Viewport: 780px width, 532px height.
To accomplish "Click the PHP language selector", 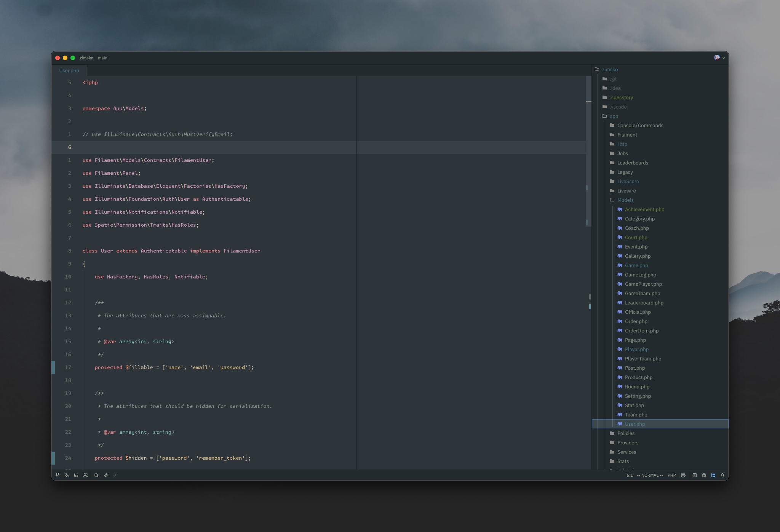I will (671, 475).
